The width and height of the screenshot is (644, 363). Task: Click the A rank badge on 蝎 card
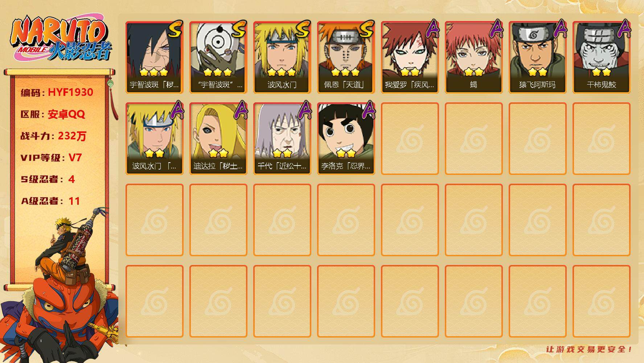click(496, 29)
